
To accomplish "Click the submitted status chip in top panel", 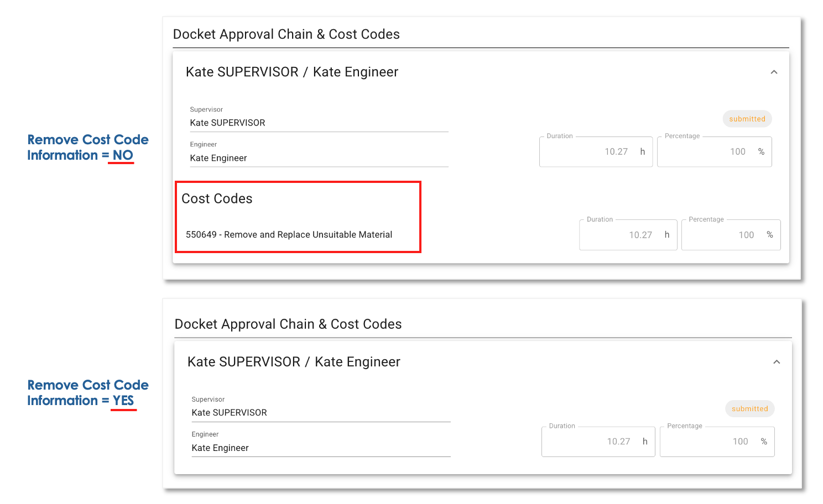I will tap(747, 118).
